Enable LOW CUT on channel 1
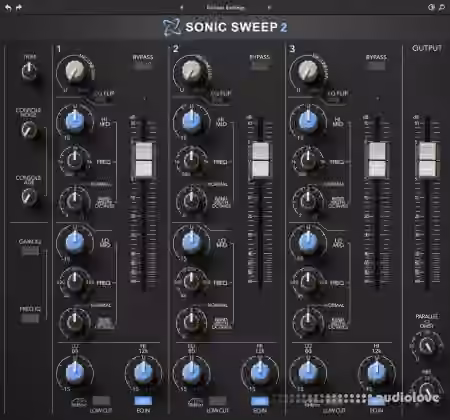Image resolution: width=450 pixels, height=420 pixels. [101, 401]
